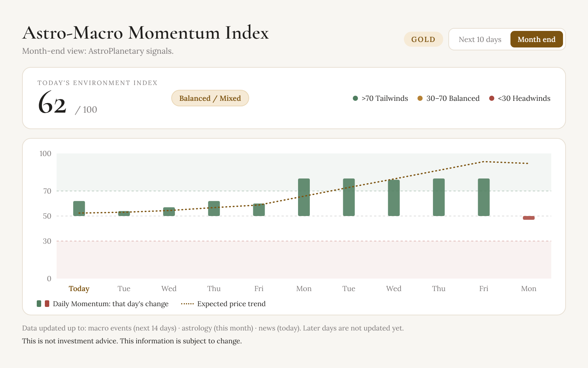This screenshot has height=368, width=588.
Task: Click the first Wed momentum bar
Action: (169, 212)
